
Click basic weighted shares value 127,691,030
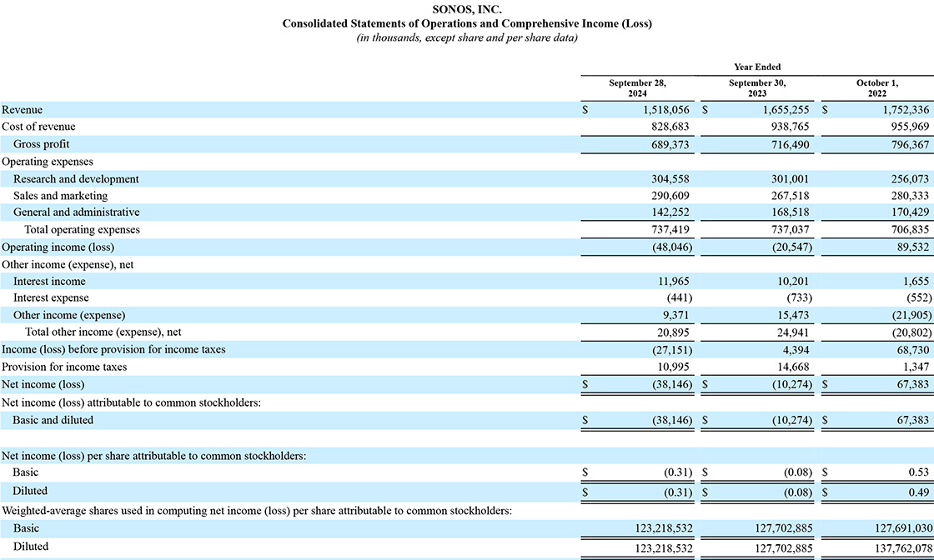point(904,527)
